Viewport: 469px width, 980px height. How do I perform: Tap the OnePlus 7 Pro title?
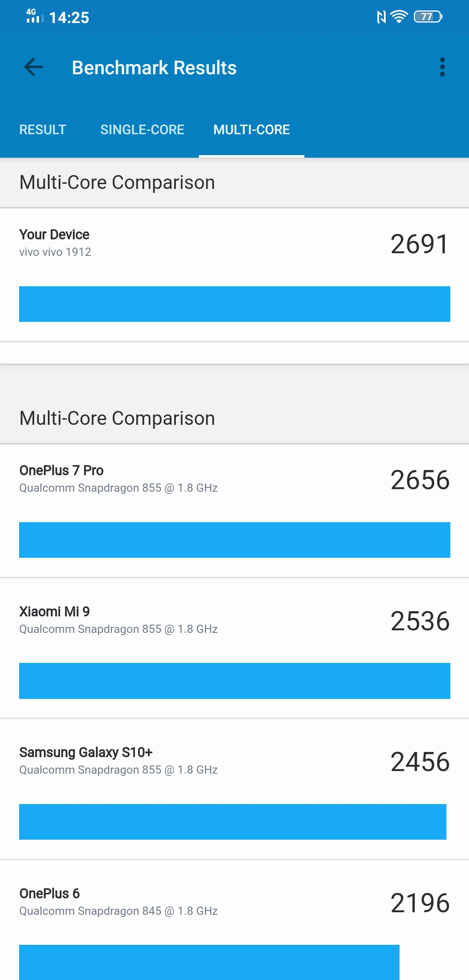[x=61, y=470]
